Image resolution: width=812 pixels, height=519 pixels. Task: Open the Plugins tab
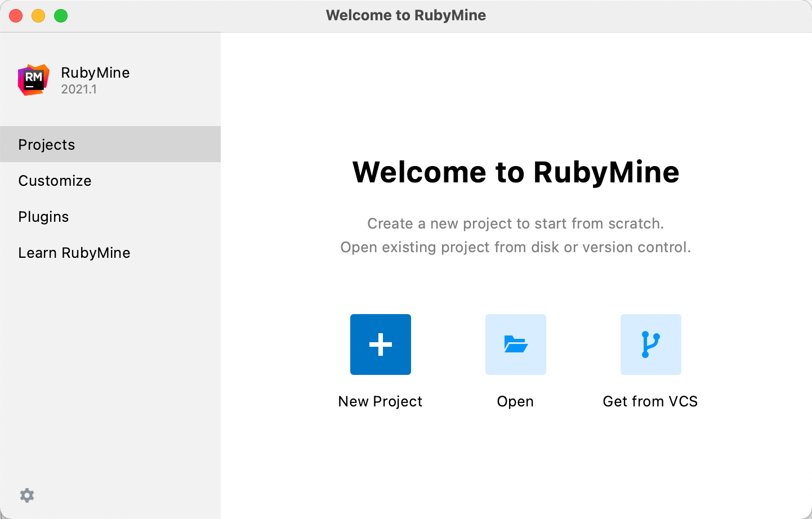click(110, 216)
